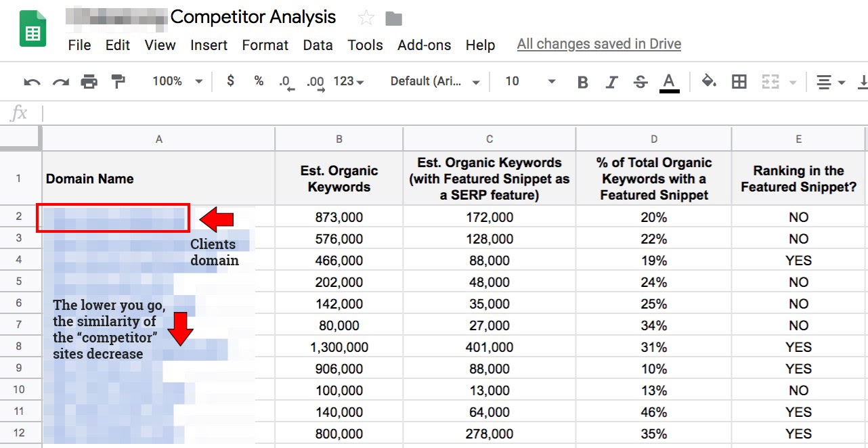Viewport: 868px width, 448px height.
Task: Expand the Default font family dropdown
Action: [x=435, y=81]
